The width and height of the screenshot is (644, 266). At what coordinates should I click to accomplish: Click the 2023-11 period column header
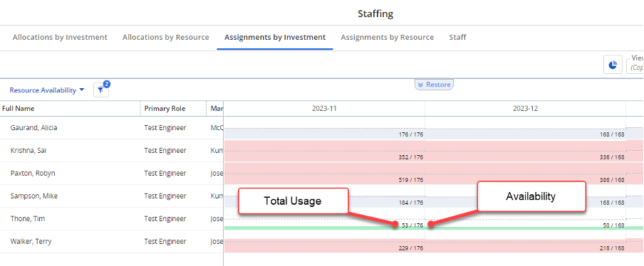[324, 109]
